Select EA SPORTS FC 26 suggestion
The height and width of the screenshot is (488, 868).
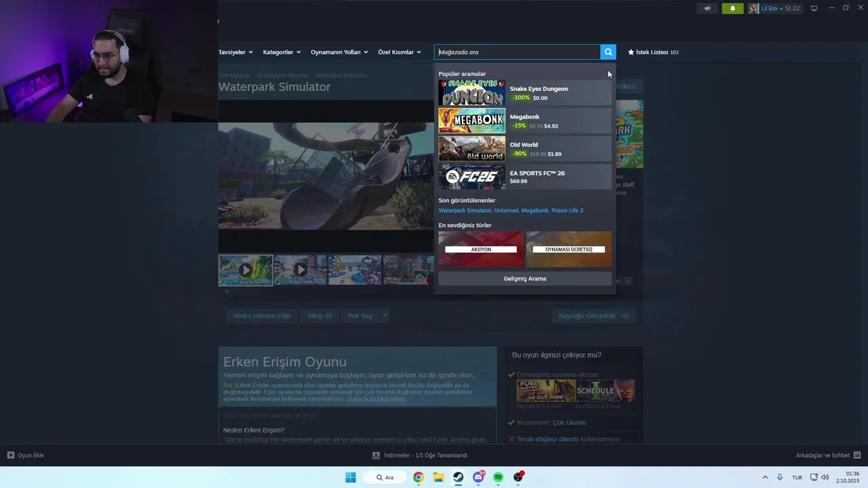tap(525, 177)
